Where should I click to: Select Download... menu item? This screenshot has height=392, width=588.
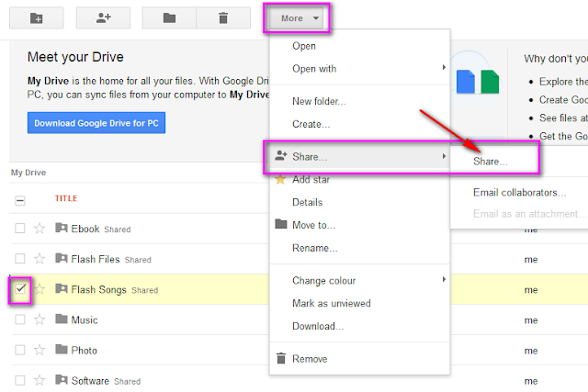pyautogui.click(x=359, y=326)
